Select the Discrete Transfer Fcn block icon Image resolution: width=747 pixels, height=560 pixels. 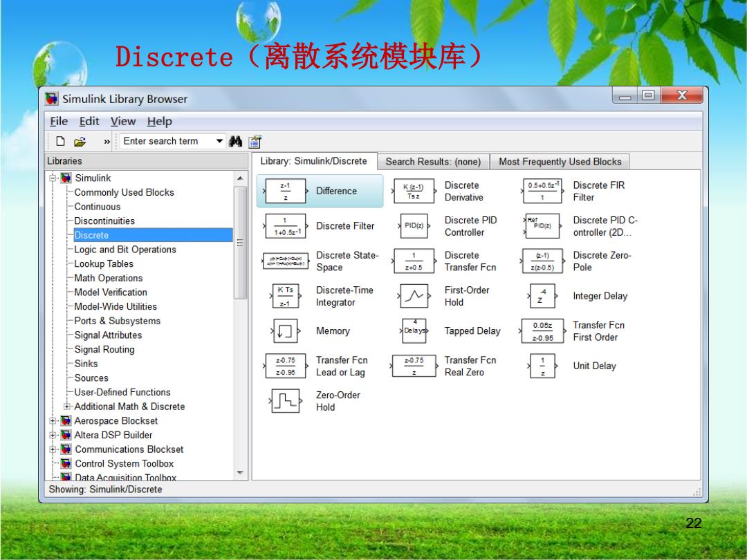pyautogui.click(x=414, y=261)
